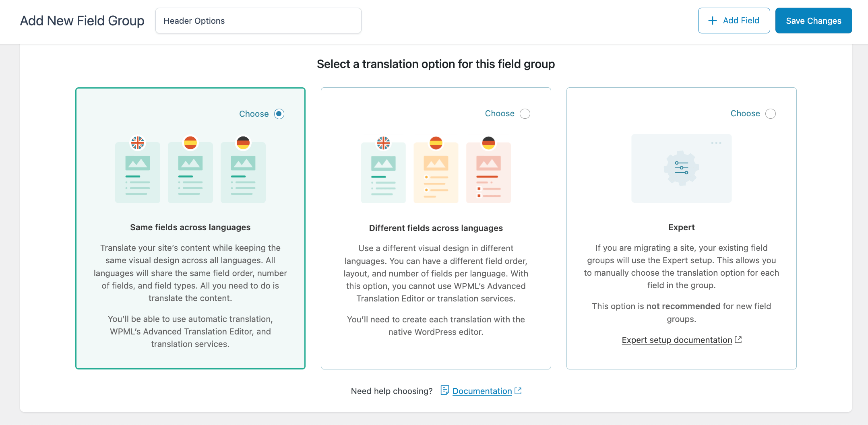The image size is (868, 425).
Task: Select Choose for Different fields across languages
Action: click(525, 114)
